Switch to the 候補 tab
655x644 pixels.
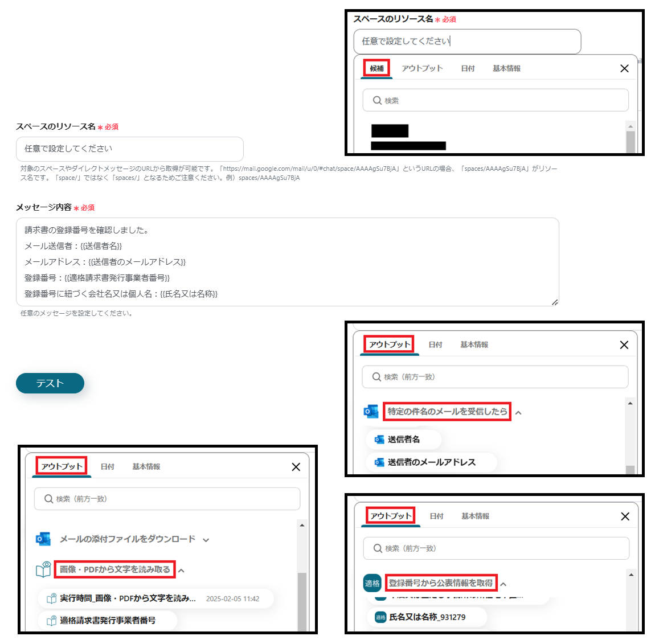click(377, 68)
